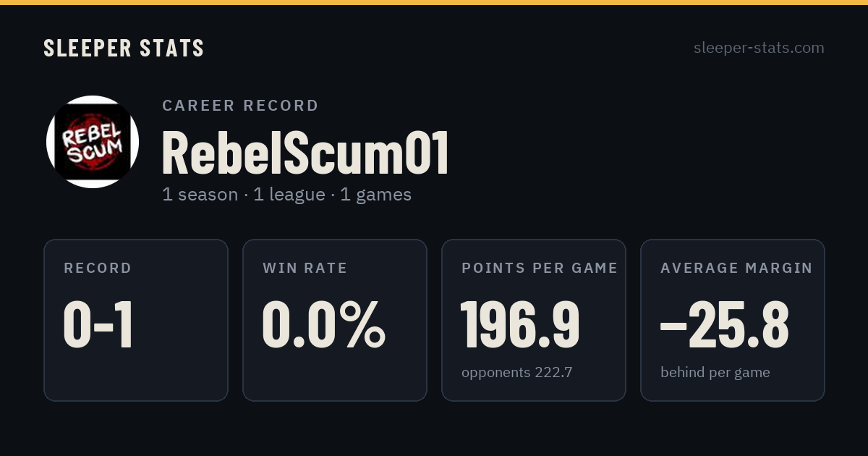Open the Points Per Game card
Viewport: 868px width, 456px height.
pyautogui.click(x=534, y=320)
